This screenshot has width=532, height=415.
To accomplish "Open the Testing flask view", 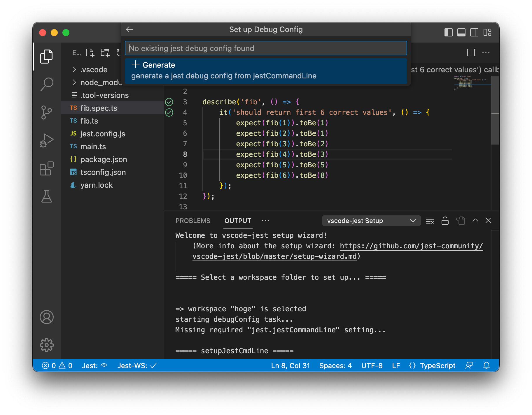I will pos(47,197).
